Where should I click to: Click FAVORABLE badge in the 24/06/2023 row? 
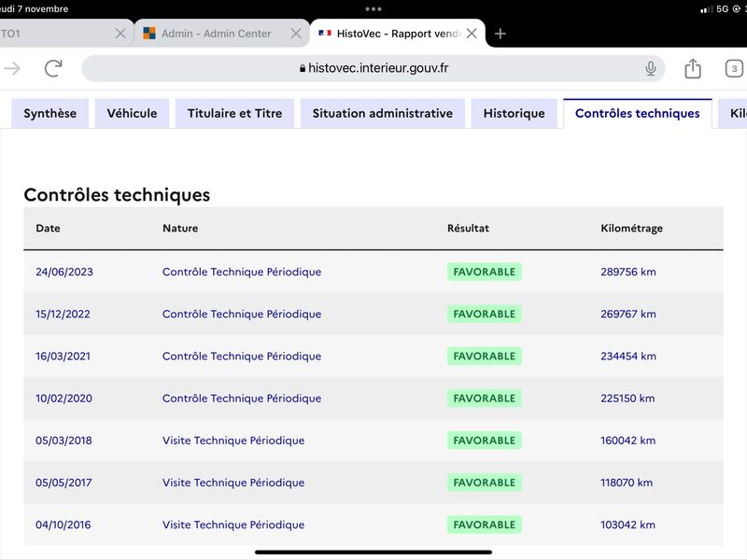click(x=484, y=272)
